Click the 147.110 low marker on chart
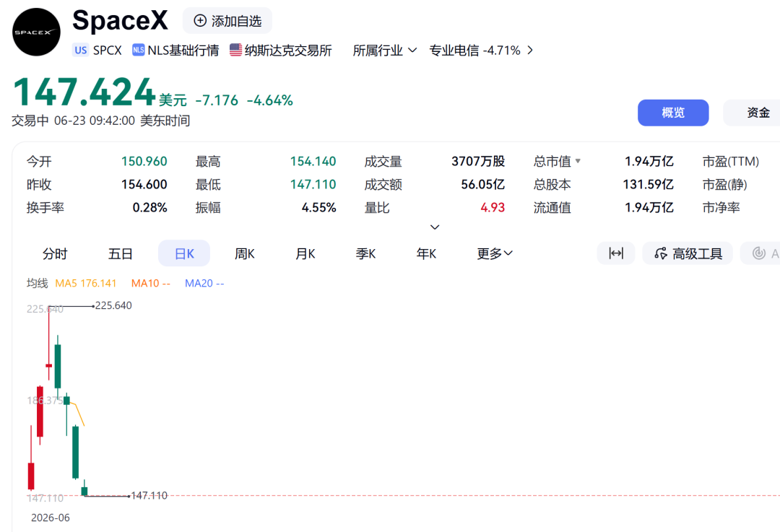The image size is (780, 532). point(149,495)
